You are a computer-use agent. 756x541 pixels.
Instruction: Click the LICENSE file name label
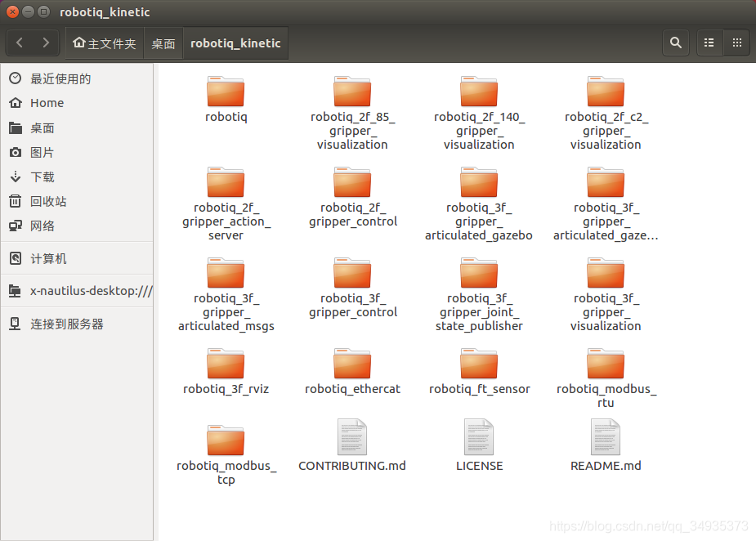(x=479, y=466)
